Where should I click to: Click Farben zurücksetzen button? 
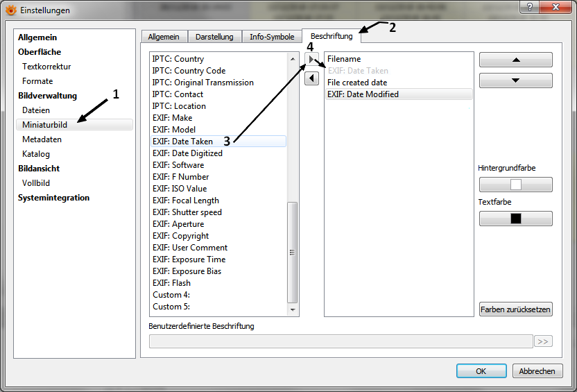pos(515,309)
